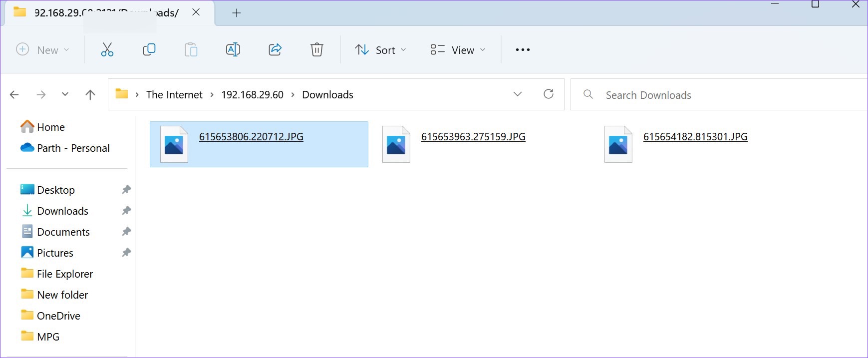The image size is (868, 358).
Task: Select file 615654182.815301.JPG
Action: [695, 136]
